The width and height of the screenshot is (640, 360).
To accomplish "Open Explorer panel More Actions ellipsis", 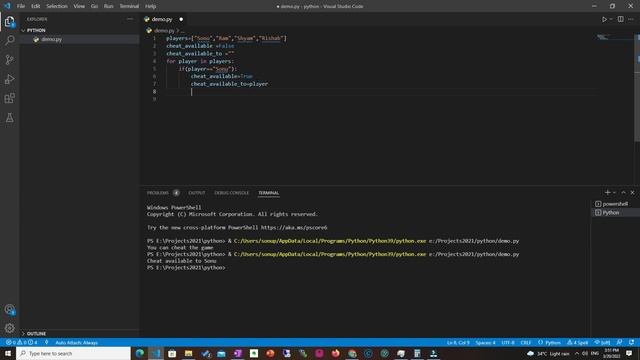I will (x=130, y=19).
